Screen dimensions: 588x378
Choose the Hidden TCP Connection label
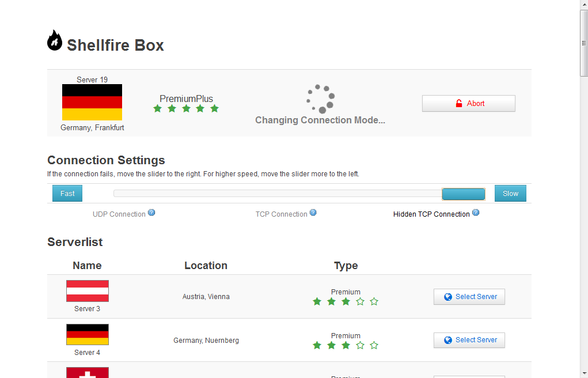431,214
